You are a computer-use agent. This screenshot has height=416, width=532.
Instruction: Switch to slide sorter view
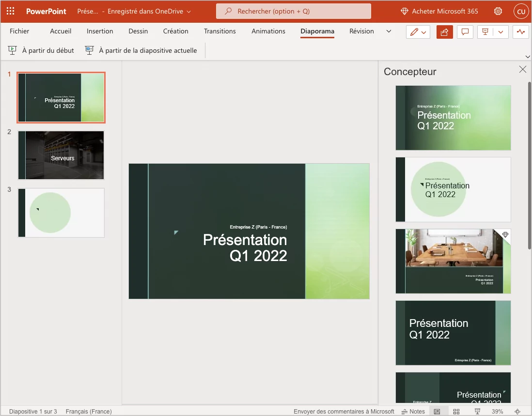click(456, 411)
